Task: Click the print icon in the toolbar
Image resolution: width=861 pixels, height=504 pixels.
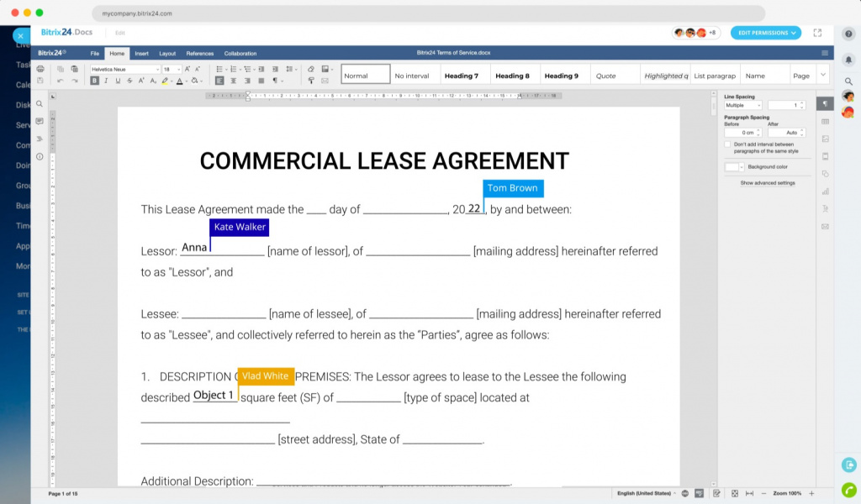Action: coord(40,69)
